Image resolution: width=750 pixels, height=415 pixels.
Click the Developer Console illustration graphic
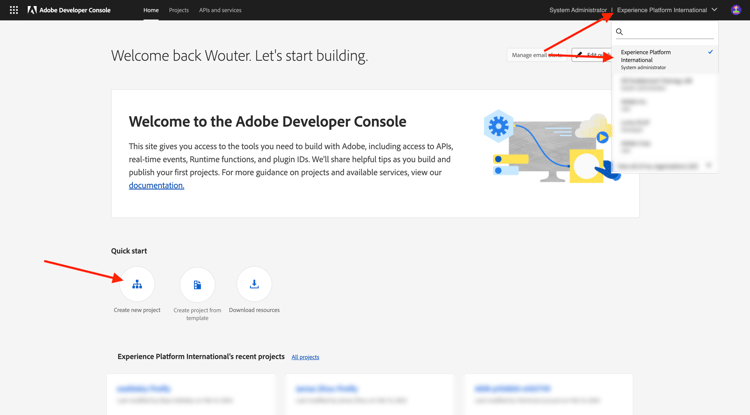click(x=552, y=146)
